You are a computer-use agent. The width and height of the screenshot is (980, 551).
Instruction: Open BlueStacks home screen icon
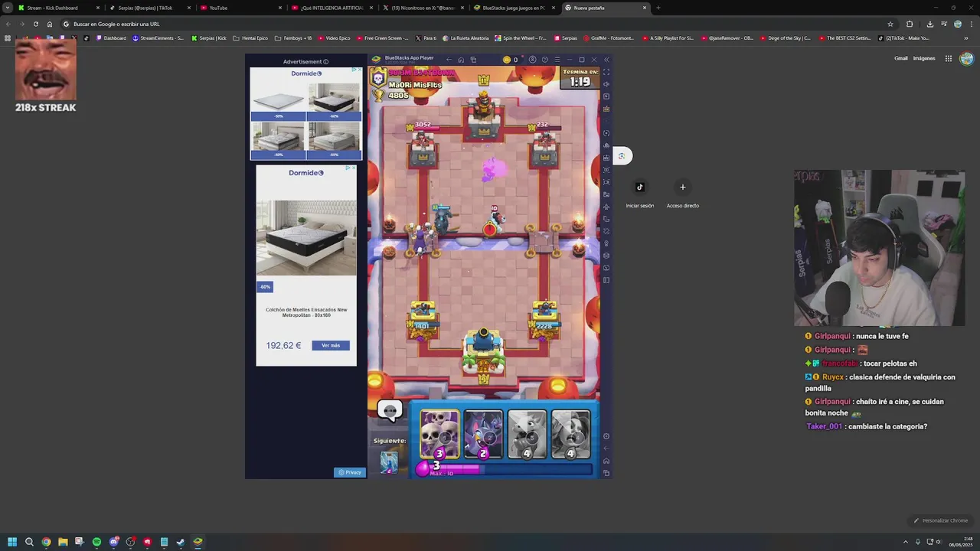click(461, 60)
